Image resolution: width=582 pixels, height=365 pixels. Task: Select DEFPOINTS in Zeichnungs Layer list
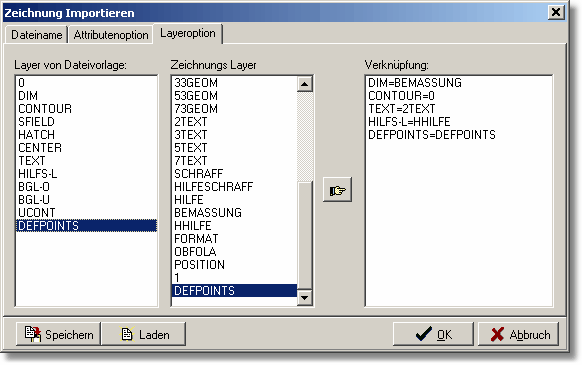[234, 291]
